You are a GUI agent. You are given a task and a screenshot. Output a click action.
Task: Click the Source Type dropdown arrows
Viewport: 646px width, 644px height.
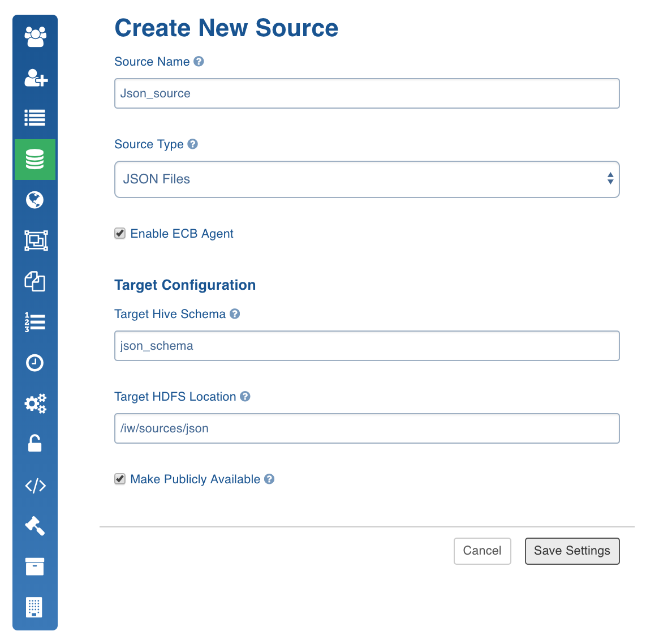(610, 178)
